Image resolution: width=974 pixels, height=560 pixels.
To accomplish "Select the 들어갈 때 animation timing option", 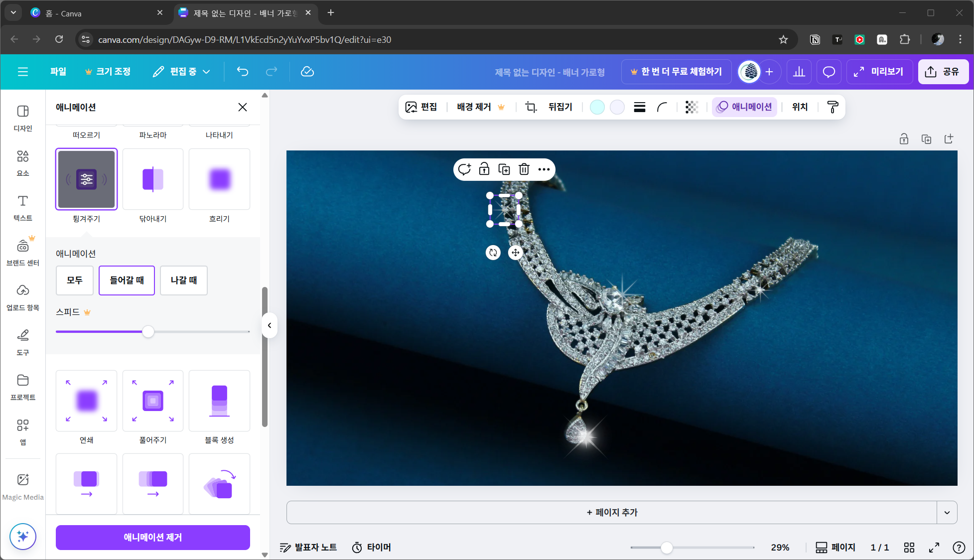I will click(x=127, y=280).
